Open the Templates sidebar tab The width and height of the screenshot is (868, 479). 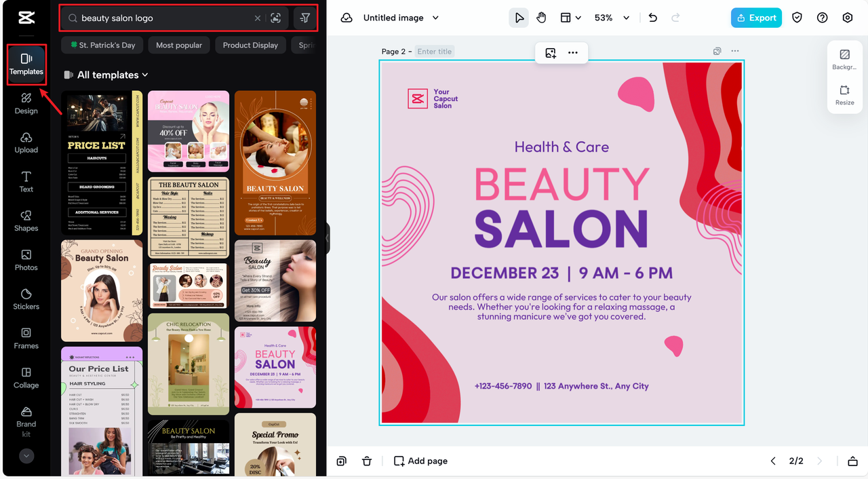point(26,64)
